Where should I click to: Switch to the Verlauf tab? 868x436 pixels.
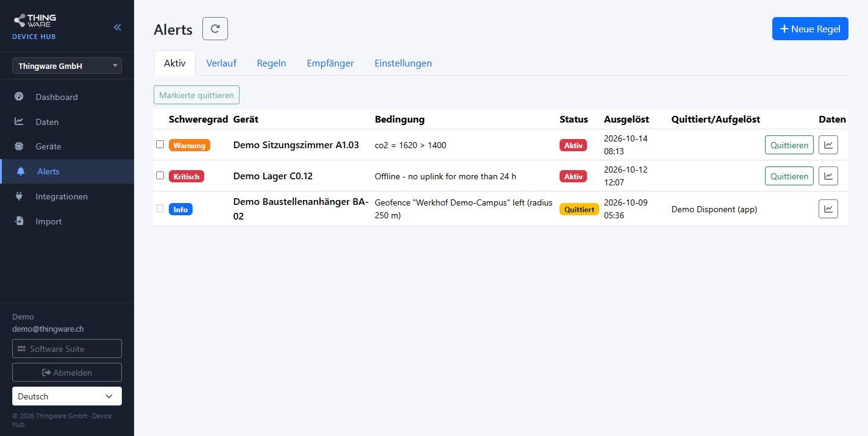[221, 63]
